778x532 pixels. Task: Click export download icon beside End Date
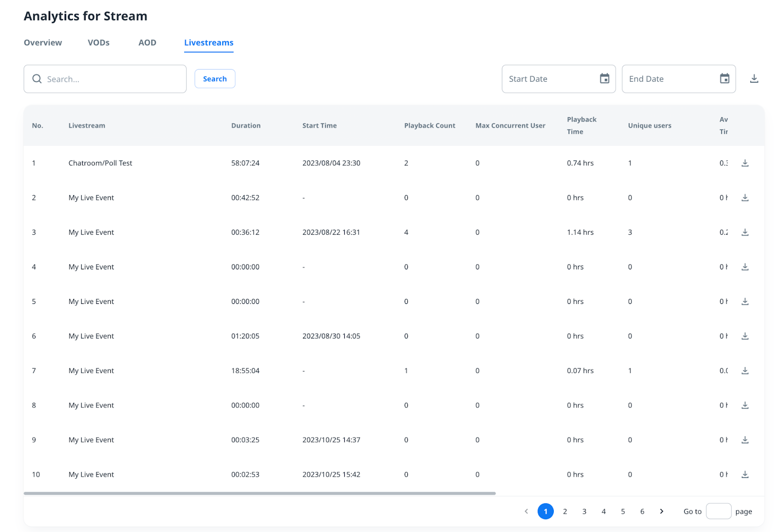pos(754,79)
